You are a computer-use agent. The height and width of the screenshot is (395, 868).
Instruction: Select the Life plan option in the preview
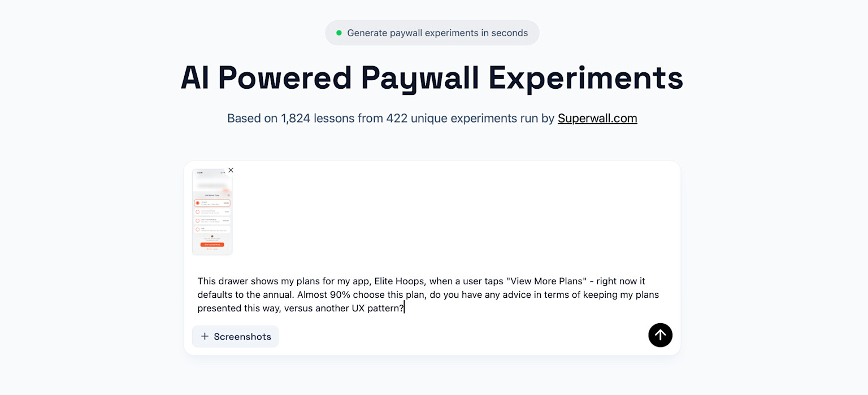tap(212, 228)
